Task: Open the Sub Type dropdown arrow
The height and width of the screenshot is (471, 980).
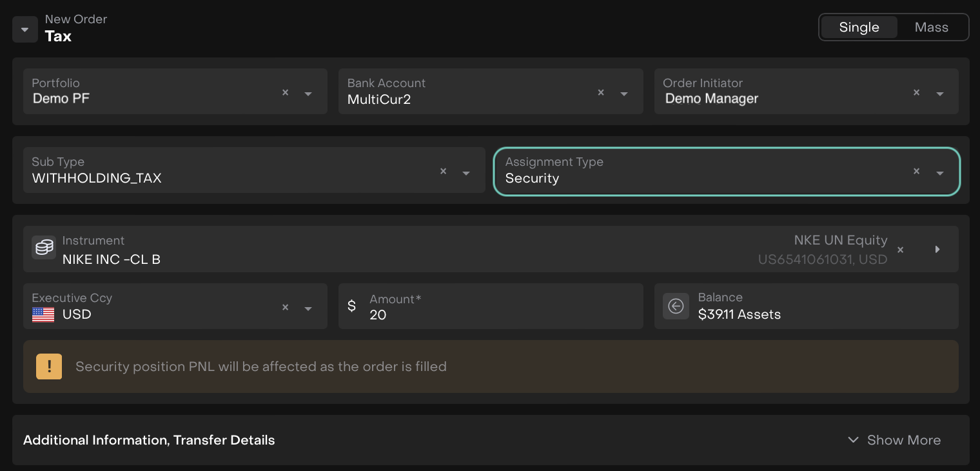Action: [466, 173]
